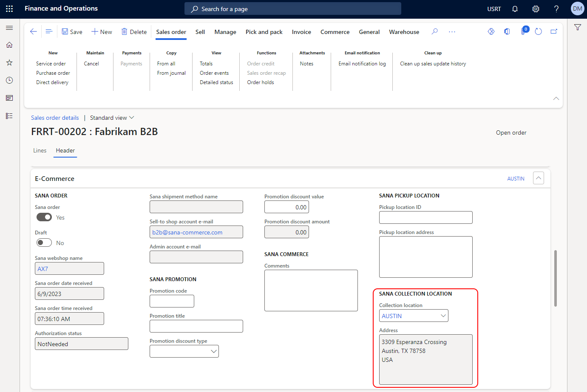587x392 pixels.
Task: Open notifications bell icon
Action: pos(515,9)
